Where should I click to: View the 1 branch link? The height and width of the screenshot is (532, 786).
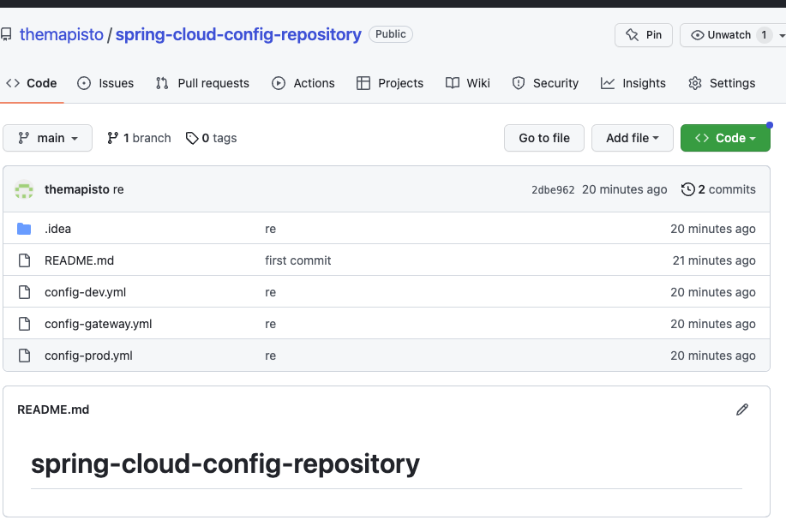139,138
